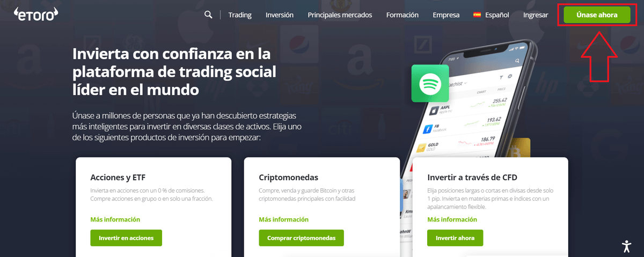Expand the Principales mercados menu
The width and height of the screenshot is (644, 257).
[340, 15]
